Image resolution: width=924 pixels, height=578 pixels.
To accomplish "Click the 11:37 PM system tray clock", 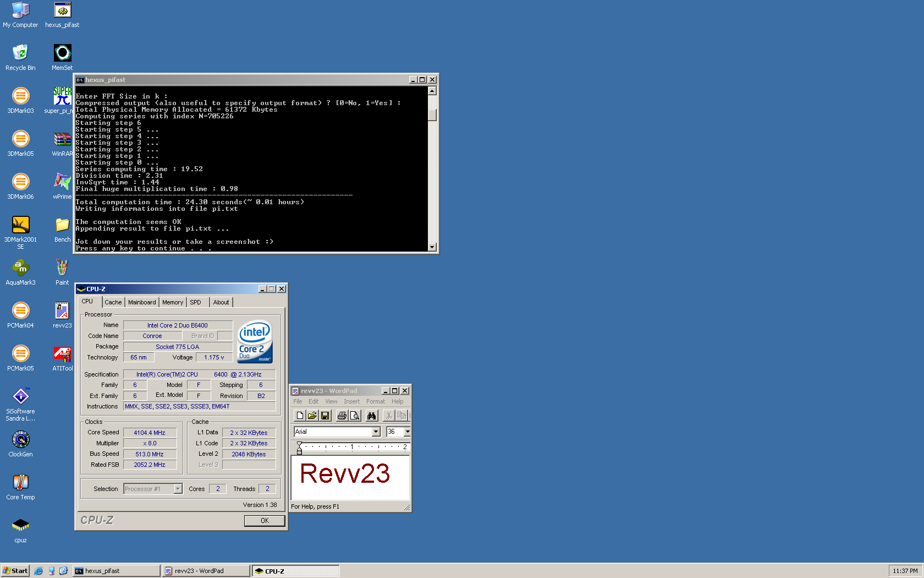I will [905, 571].
